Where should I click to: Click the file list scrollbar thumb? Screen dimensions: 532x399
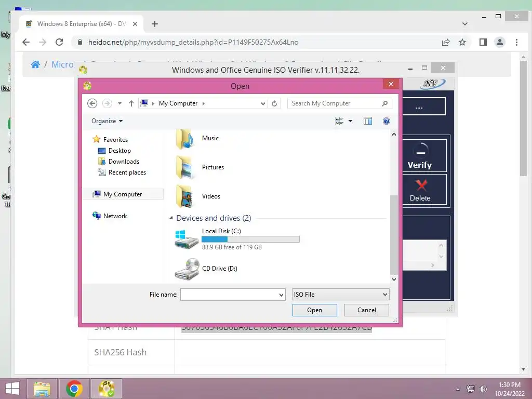pos(394,234)
